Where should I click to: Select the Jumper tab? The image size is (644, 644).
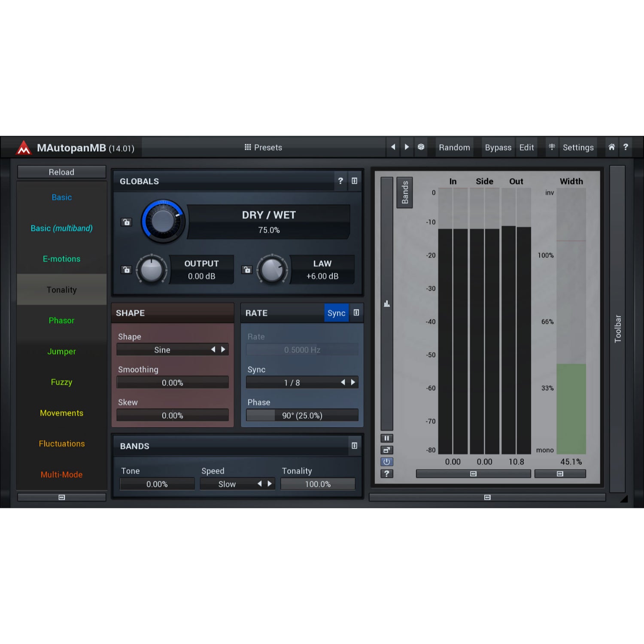62,351
